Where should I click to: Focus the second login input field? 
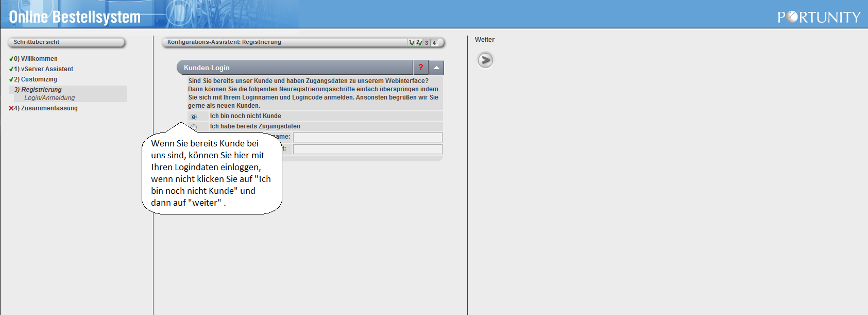(367, 149)
